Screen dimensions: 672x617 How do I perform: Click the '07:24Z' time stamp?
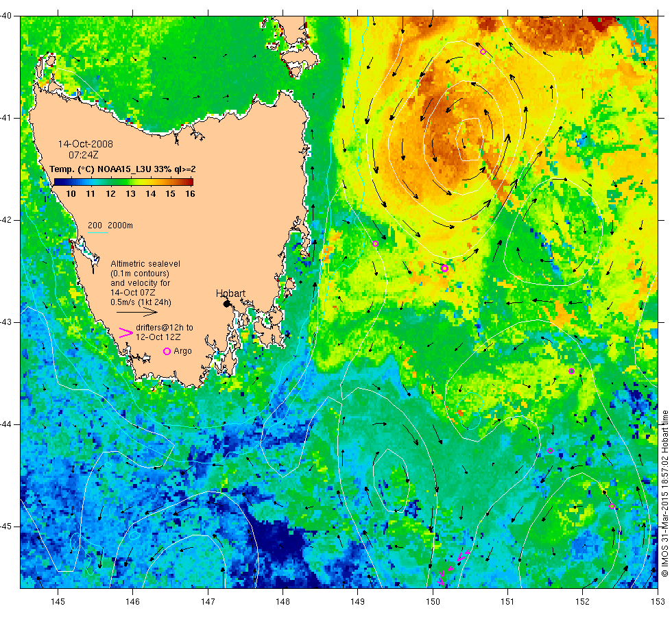tap(84, 155)
